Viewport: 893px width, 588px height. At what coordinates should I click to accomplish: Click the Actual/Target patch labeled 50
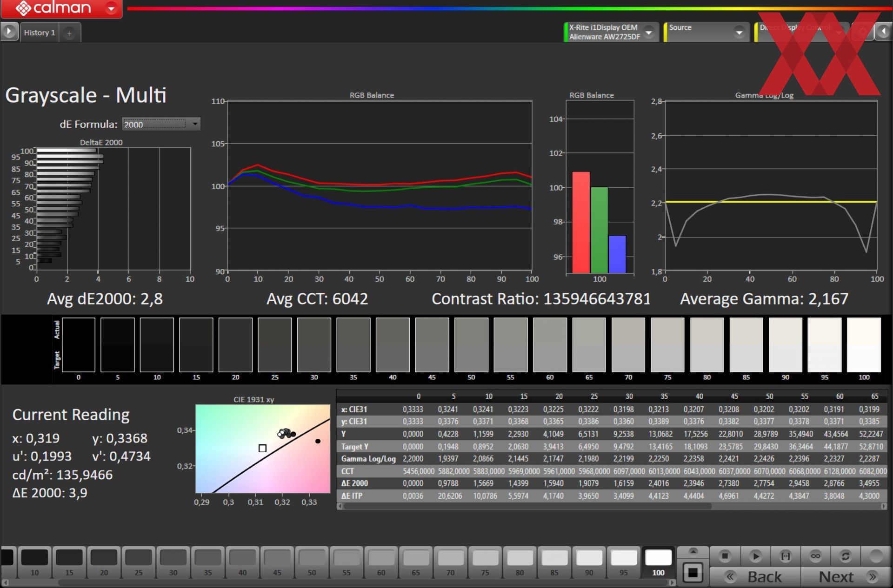(471, 345)
